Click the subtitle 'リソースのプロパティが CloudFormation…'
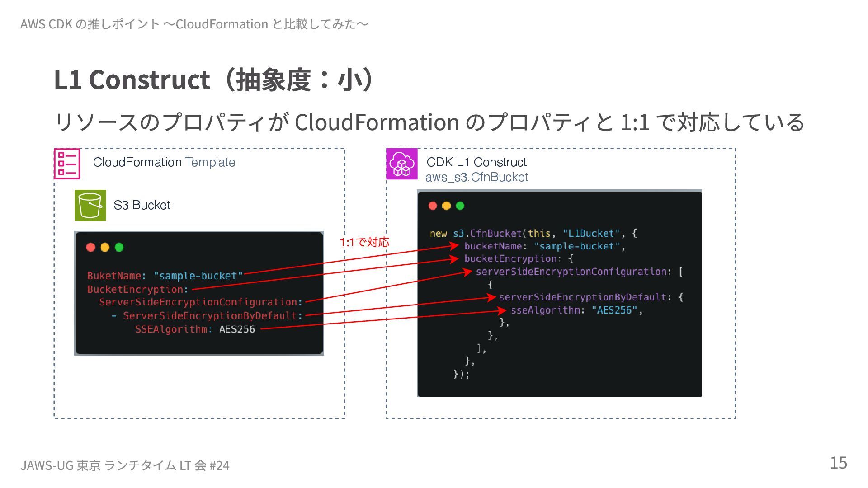Screen dimensions: 868x488 429,122
